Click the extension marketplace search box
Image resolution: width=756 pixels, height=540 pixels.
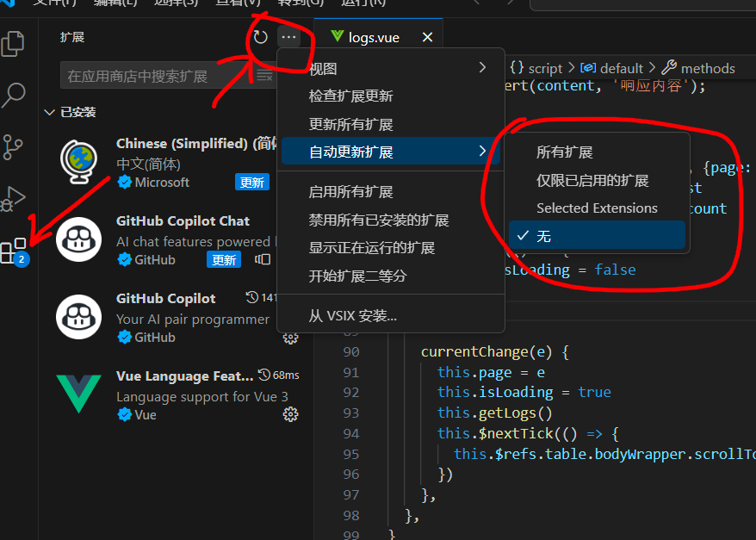(155, 76)
